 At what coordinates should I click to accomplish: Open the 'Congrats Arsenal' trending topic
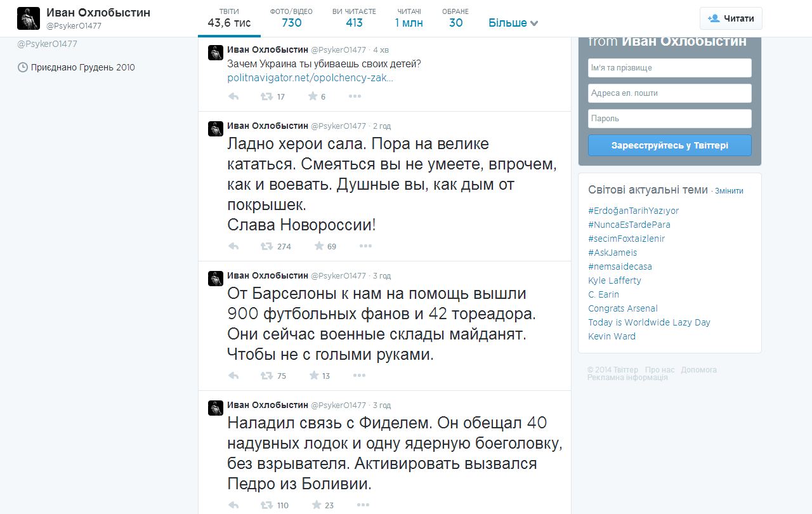pyautogui.click(x=623, y=308)
